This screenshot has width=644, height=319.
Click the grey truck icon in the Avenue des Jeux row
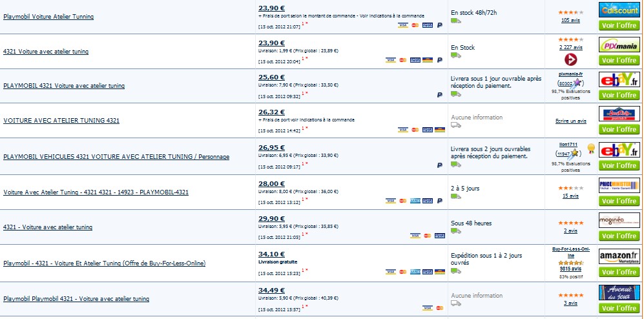pyautogui.click(x=455, y=303)
